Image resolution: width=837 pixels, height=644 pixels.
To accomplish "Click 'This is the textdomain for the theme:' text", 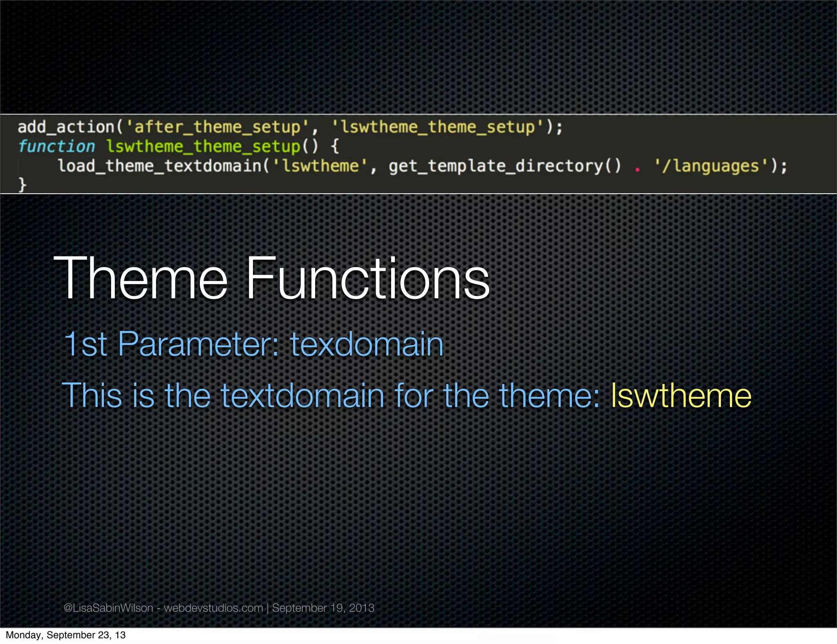I will coord(331,395).
